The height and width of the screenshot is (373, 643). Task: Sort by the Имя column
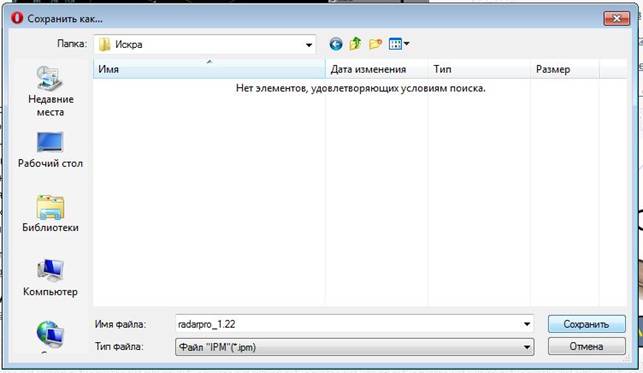click(209, 69)
